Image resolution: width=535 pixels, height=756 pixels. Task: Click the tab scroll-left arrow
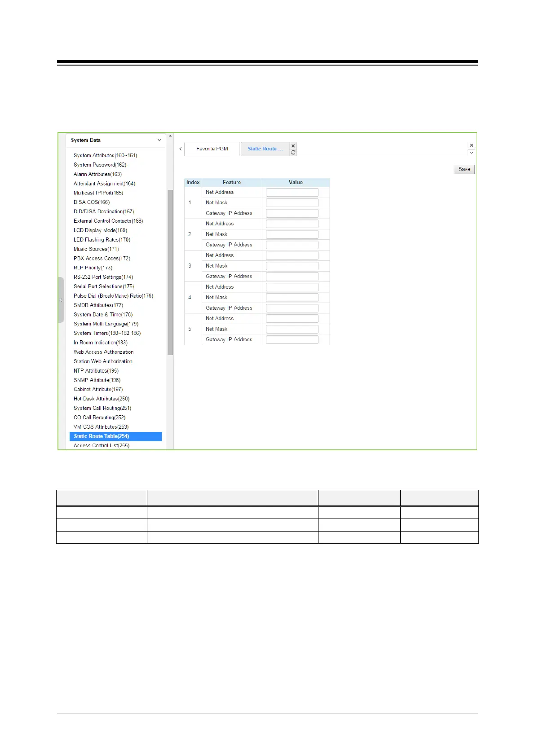point(181,149)
